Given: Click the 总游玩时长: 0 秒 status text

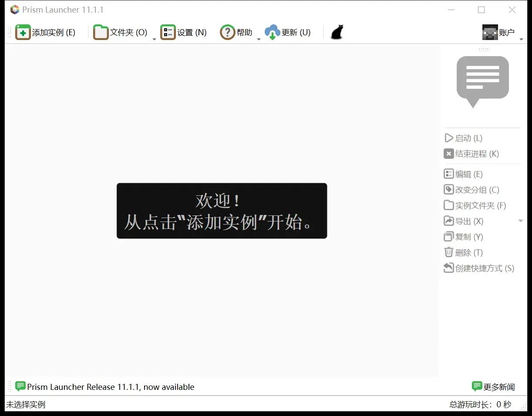Looking at the screenshot, I should click(x=480, y=405).
